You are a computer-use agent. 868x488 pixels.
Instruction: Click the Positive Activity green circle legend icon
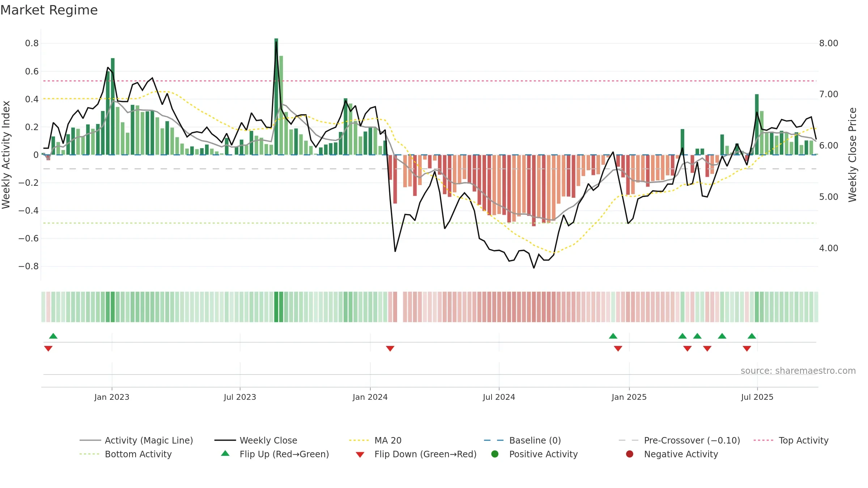[x=495, y=454]
